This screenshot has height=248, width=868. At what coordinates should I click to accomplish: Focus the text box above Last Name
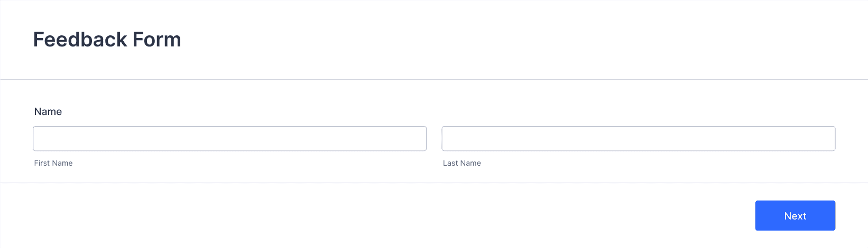coord(639,139)
